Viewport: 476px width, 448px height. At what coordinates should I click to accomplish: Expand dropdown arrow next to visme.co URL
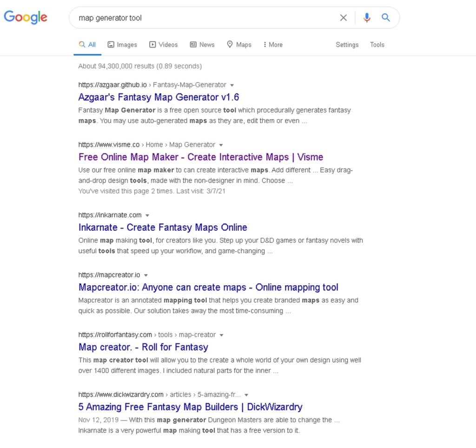[221, 145]
